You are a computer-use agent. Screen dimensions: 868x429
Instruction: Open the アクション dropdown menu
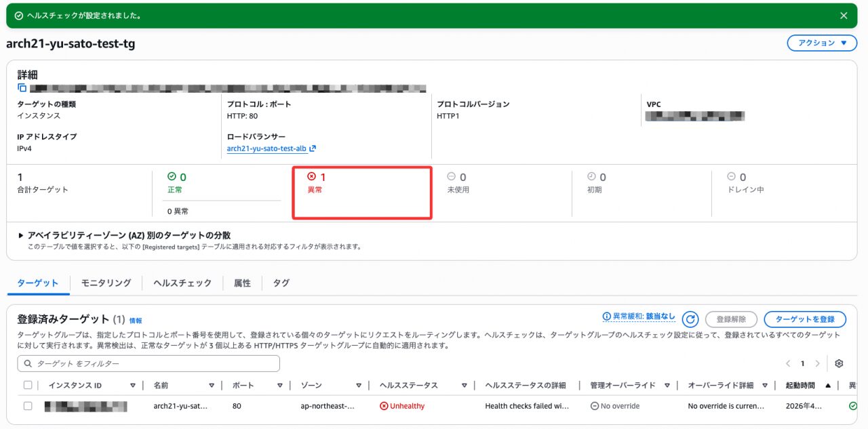click(x=822, y=43)
